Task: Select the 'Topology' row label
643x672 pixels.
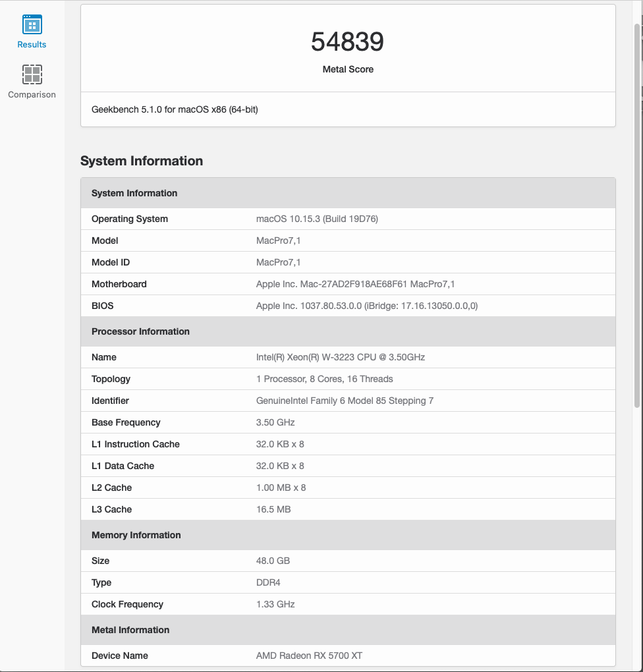Action: pyautogui.click(x=111, y=379)
